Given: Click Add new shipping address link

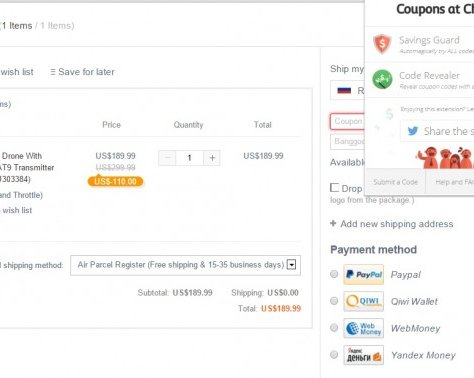Looking at the screenshot, I should 397,224.
